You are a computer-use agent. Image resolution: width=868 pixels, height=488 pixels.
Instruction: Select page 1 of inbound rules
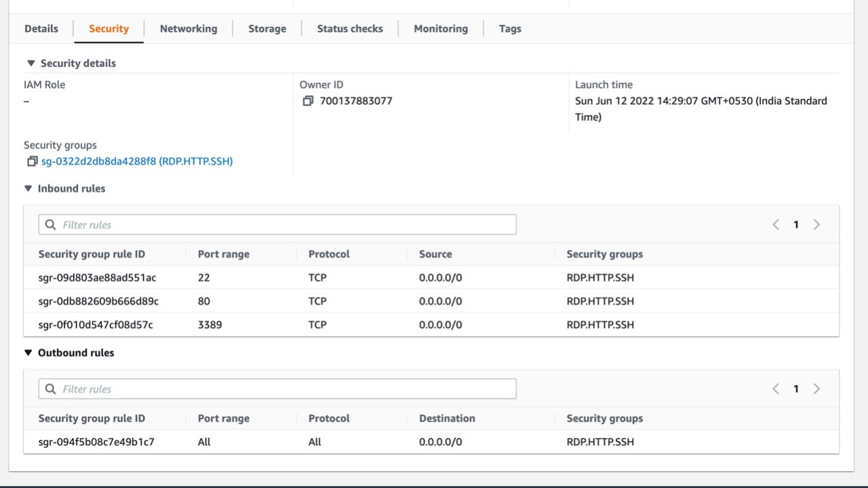(x=796, y=224)
